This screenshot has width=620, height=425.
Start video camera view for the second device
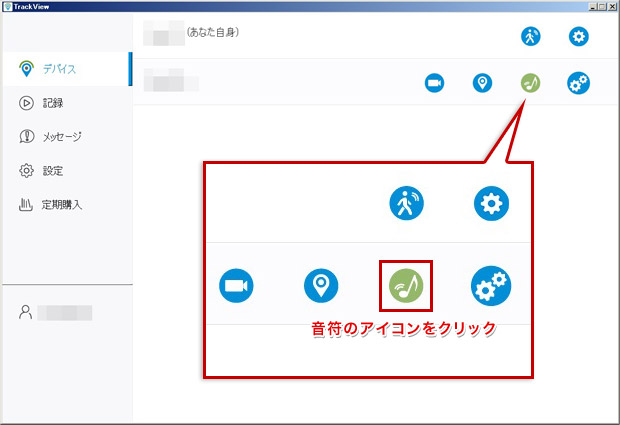click(x=434, y=83)
